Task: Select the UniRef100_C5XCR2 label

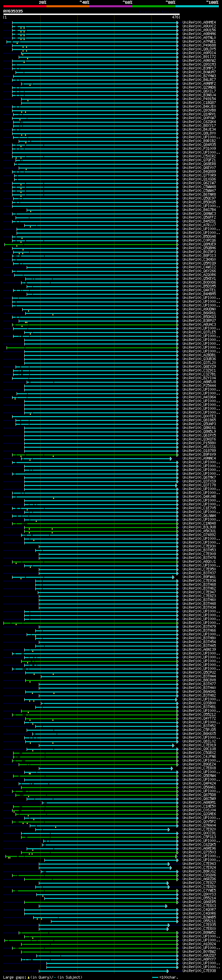Action: point(199,156)
